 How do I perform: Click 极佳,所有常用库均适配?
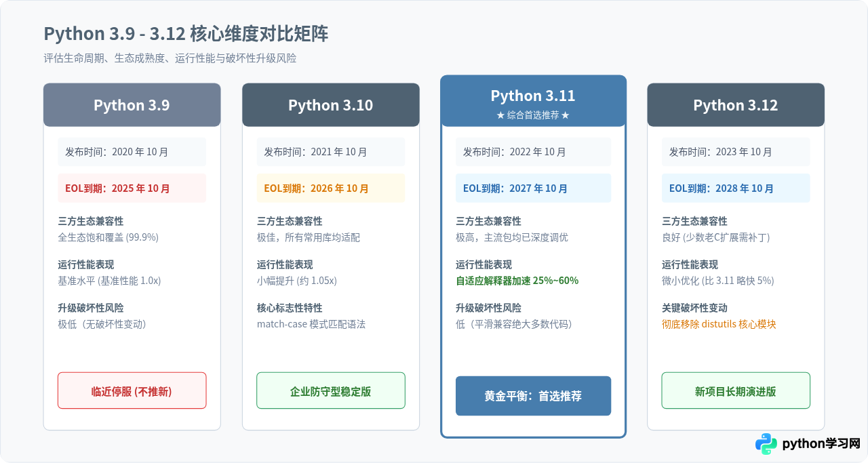pyautogui.click(x=309, y=237)
